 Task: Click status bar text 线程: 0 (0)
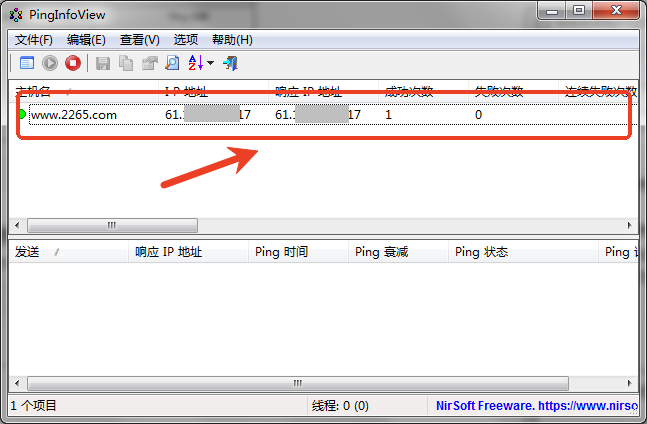pos(340,406)
